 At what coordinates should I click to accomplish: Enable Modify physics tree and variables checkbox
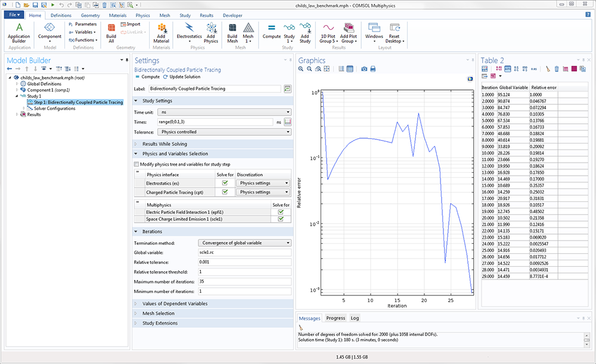point(136,164)
